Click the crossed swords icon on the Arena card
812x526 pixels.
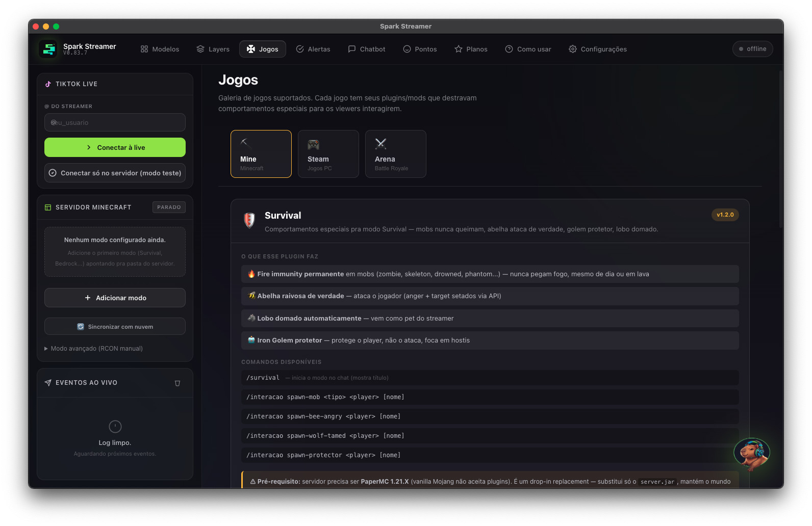coord(380,144)
